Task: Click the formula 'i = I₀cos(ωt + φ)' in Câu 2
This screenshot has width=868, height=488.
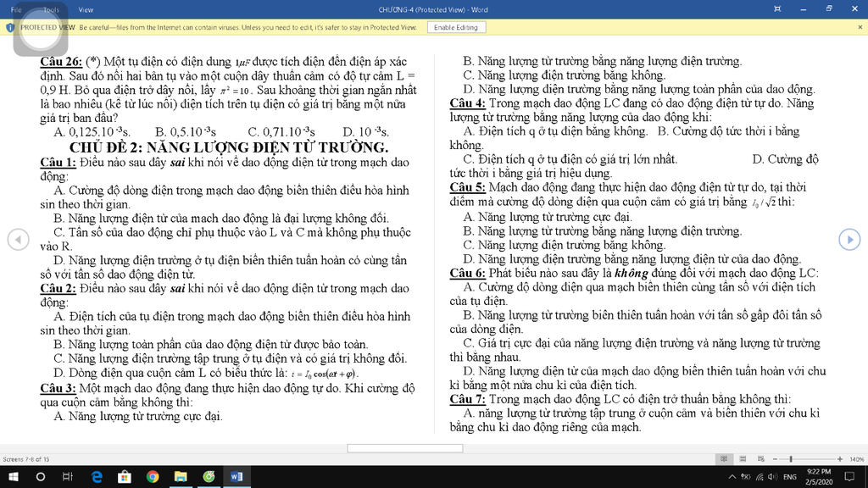Action: (x=324, y=374)
